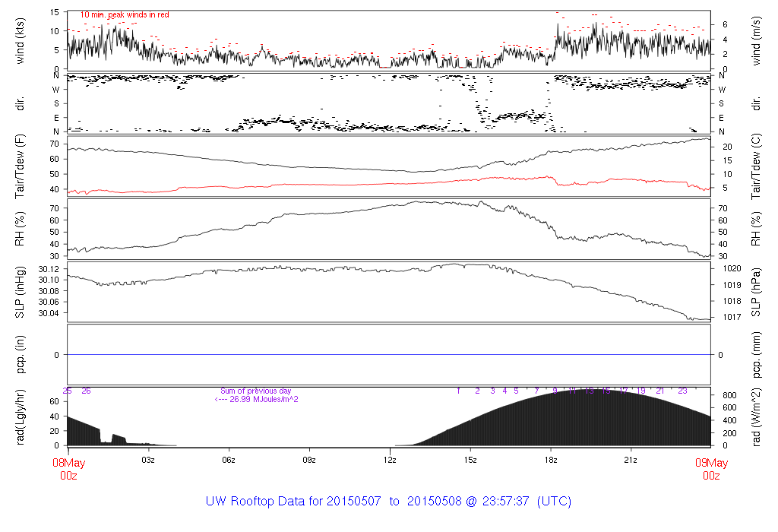Select the 21z time axis tick

point(631,460)
